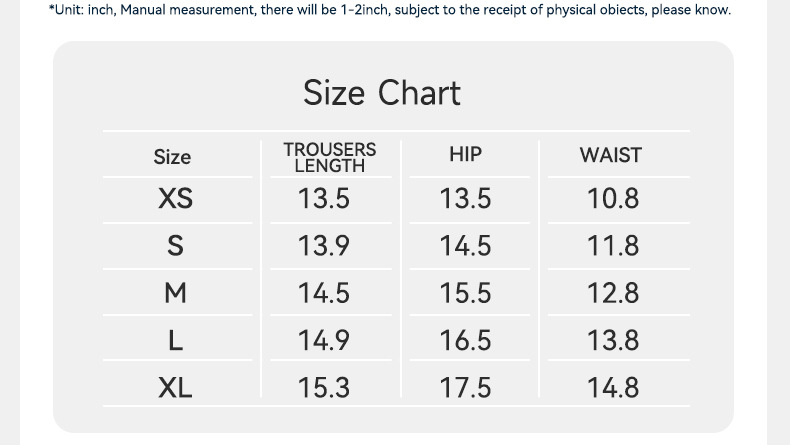The image size is (790, 445).
Task: Select the XS size row label
Action: [175, 199]
